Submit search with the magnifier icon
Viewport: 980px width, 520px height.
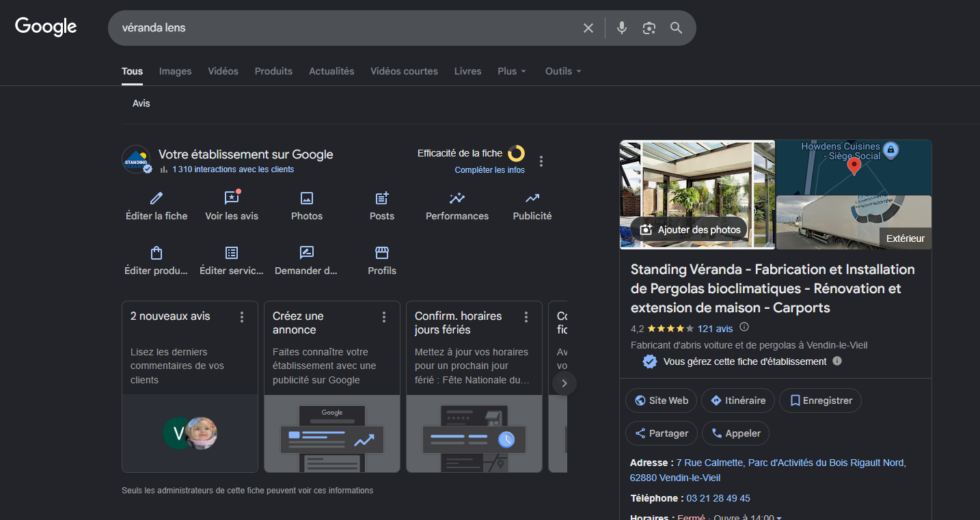[x=677, y=28]
